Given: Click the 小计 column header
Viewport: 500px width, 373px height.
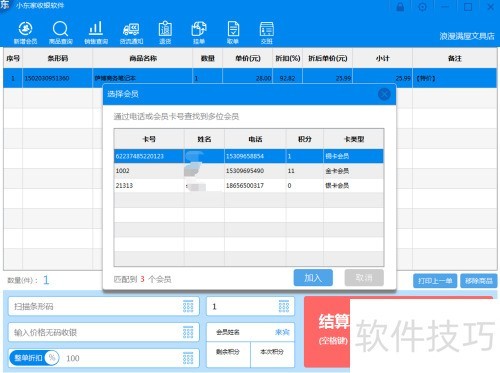Looking at the screenshot, I should pos(382,58).
